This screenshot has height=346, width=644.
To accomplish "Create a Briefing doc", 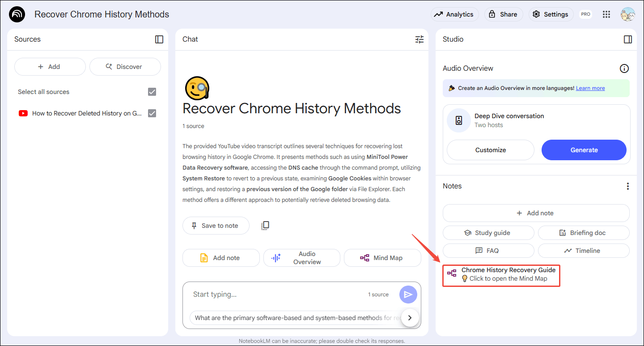I will (584, 233).
